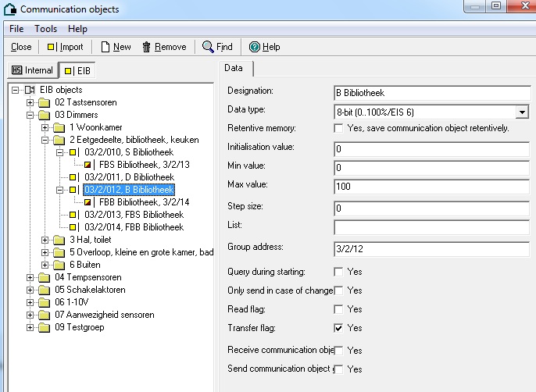
Task: Click the Group address input field
Action: (x=431, y=248)
